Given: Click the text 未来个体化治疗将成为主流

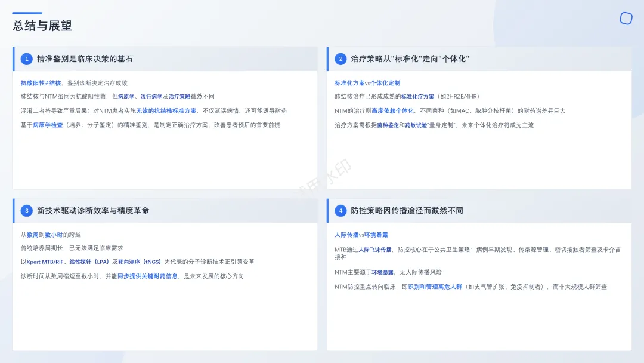Looking at the screenshot, I should click(x=497, y=125).
